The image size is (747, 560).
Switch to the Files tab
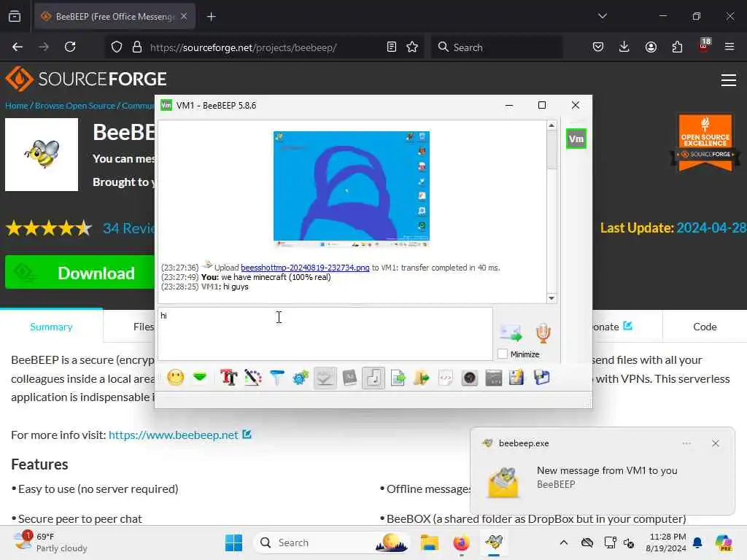click(144, 327)
